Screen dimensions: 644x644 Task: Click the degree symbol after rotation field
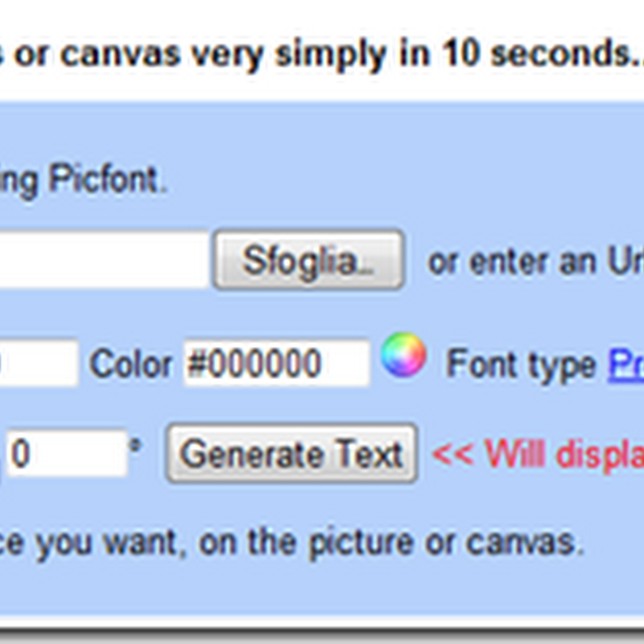[x=135, y=445]
